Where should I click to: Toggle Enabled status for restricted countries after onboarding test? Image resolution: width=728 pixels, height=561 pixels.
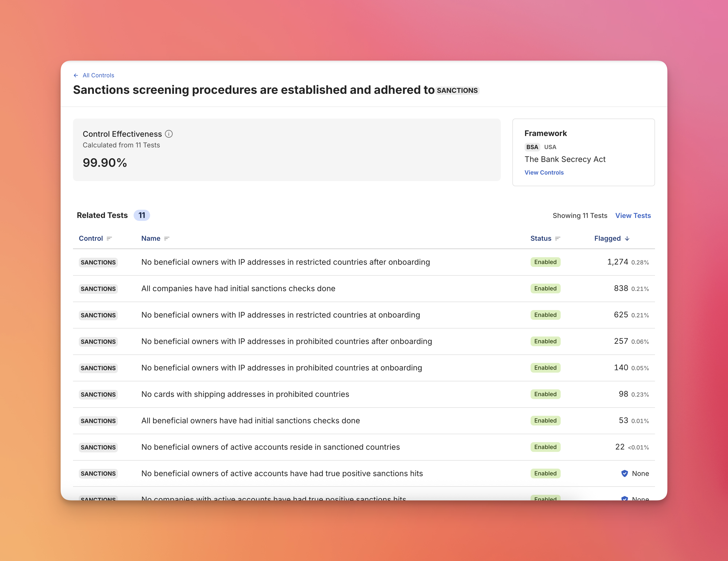(545, 262)
